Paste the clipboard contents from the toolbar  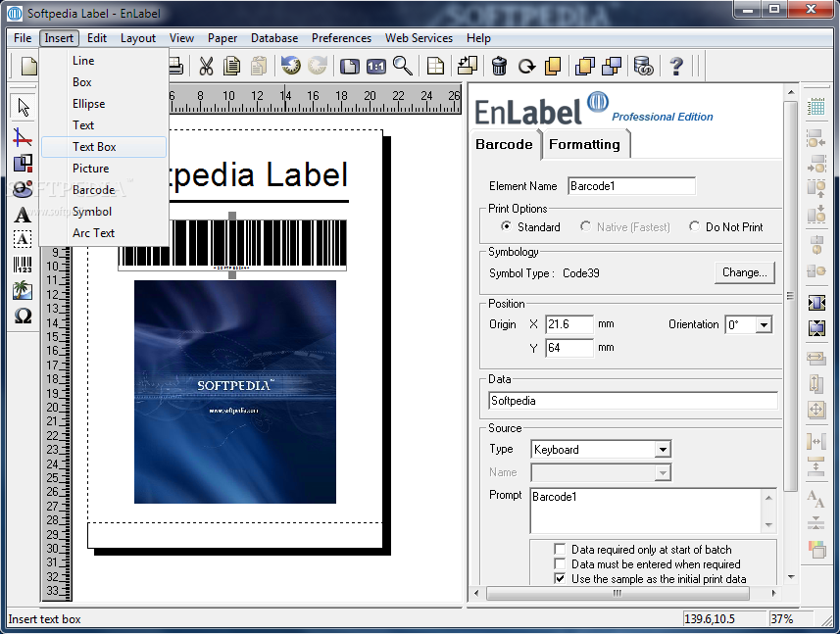tap(259, 66)
